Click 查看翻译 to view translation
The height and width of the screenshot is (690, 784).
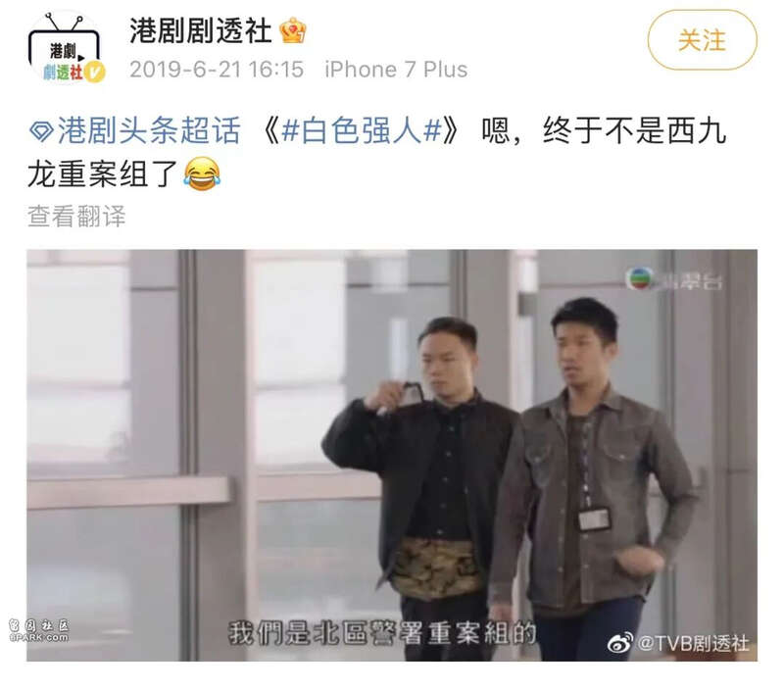click(76, 216)
